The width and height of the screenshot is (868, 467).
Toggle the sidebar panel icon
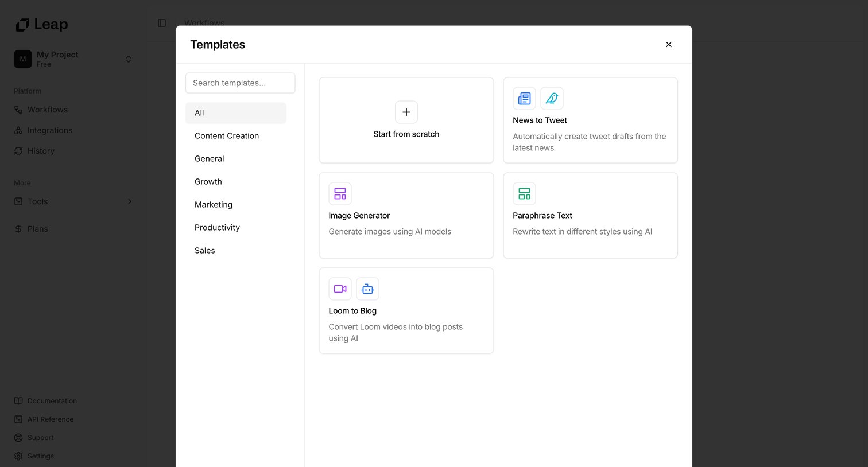[x=162, y=23]
